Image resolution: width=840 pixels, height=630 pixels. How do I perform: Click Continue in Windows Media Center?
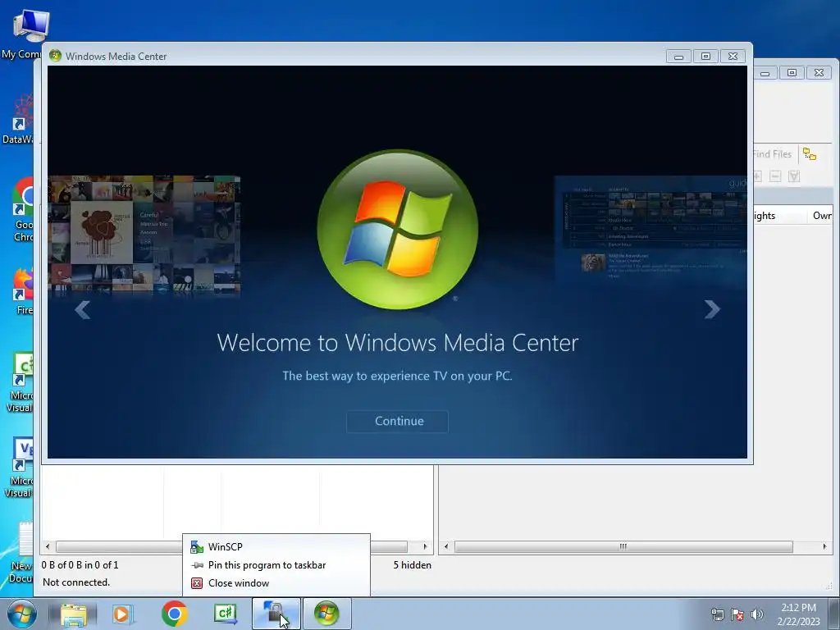[x=398, y=421]
